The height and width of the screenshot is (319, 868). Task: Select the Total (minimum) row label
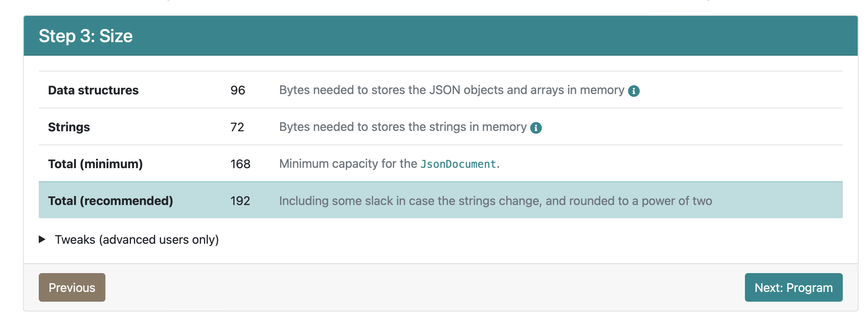pyautogui.click(x=95, y=164)
